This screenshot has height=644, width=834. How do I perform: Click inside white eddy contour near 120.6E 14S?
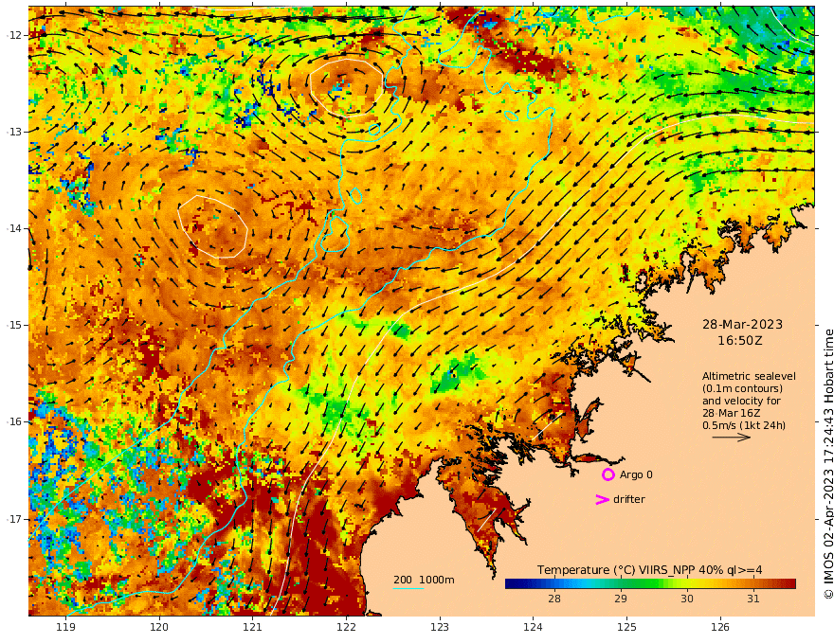[x=212, y=227]
